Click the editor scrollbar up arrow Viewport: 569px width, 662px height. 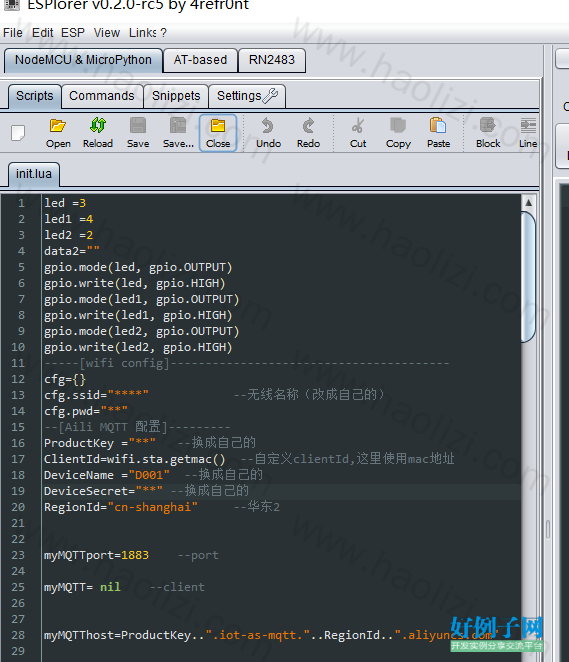528,203
